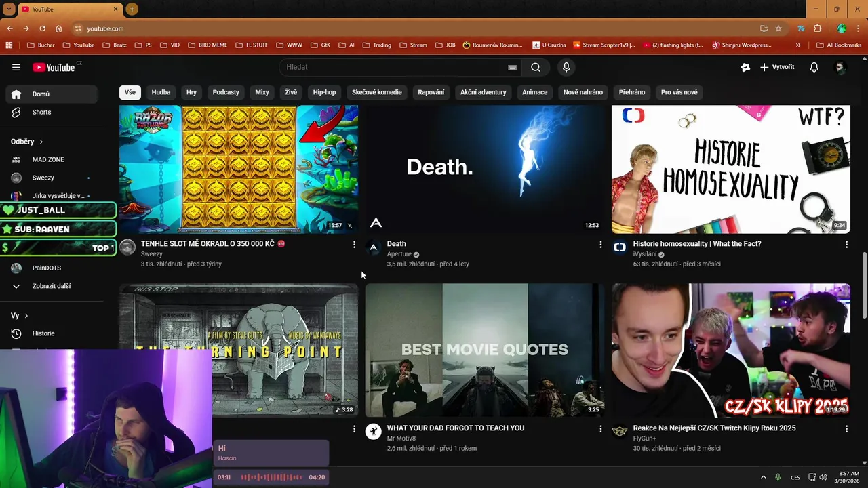Open iVysílání channel avatar

coord(620,247)
